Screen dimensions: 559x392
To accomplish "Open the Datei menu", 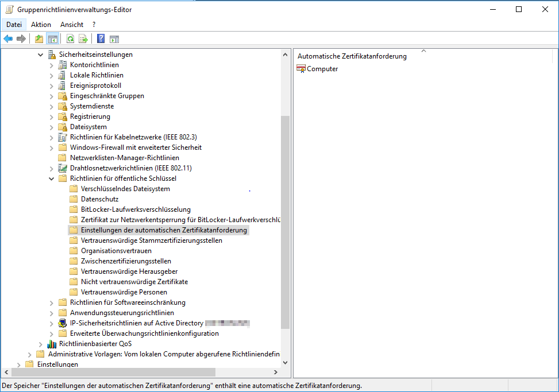I will pyautogui.click(x=14, y=25).
